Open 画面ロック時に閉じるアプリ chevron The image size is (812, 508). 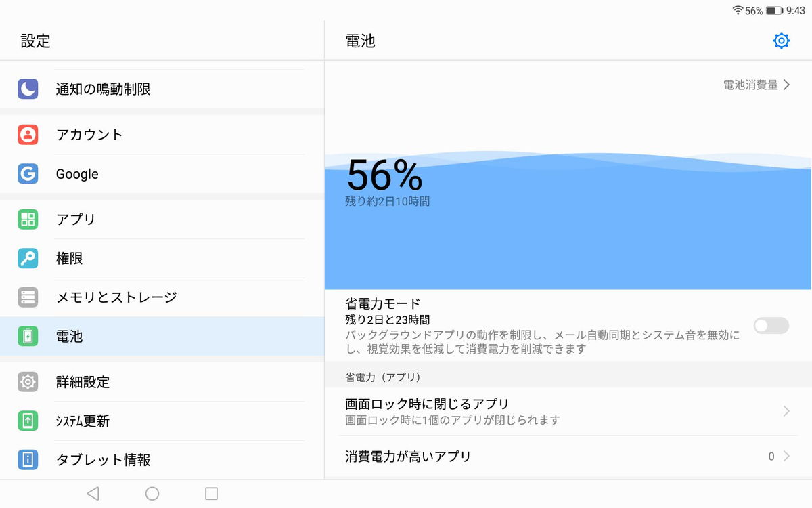[x=786, y=411]
